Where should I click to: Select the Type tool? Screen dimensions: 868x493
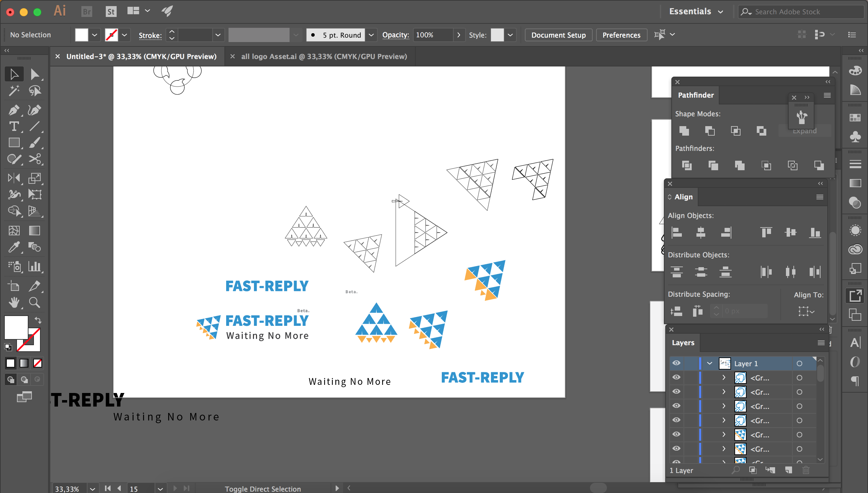tap(14, 126)
